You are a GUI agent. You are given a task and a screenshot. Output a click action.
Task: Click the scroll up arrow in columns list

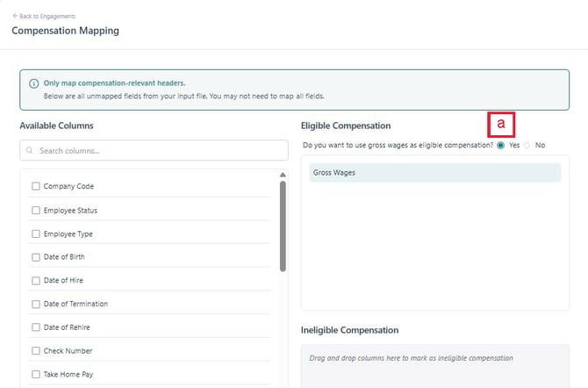tap(282, 175)
